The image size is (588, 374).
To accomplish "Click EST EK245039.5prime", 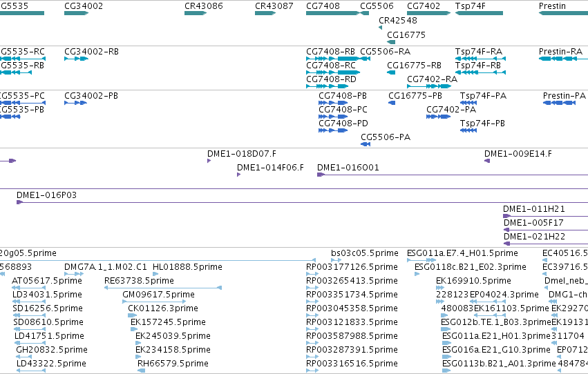I will coord(173,337).
